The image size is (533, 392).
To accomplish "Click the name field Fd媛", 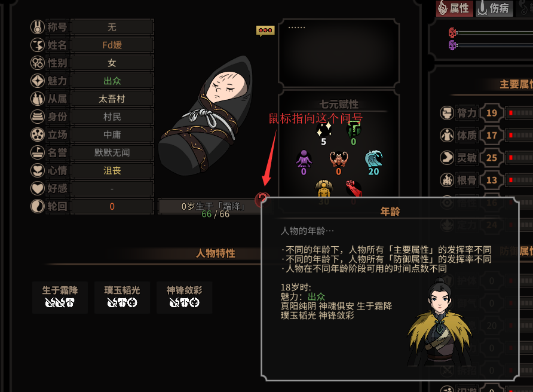I will coord(112,45).
